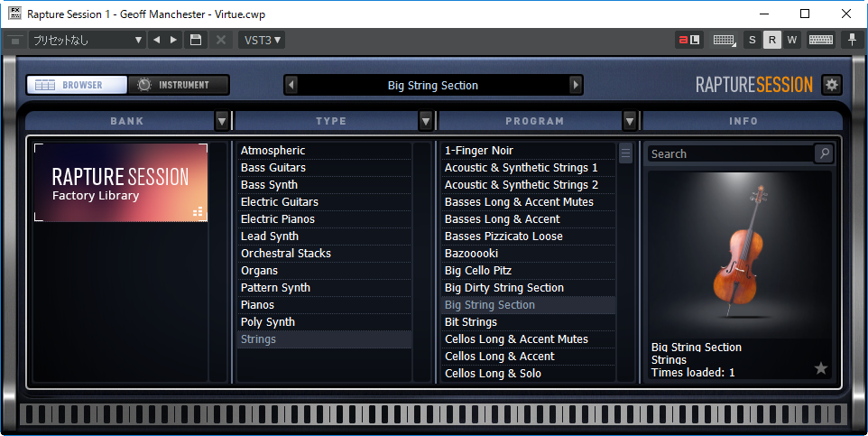Expand the BANK column dropdown arrow

pos(221,121)
